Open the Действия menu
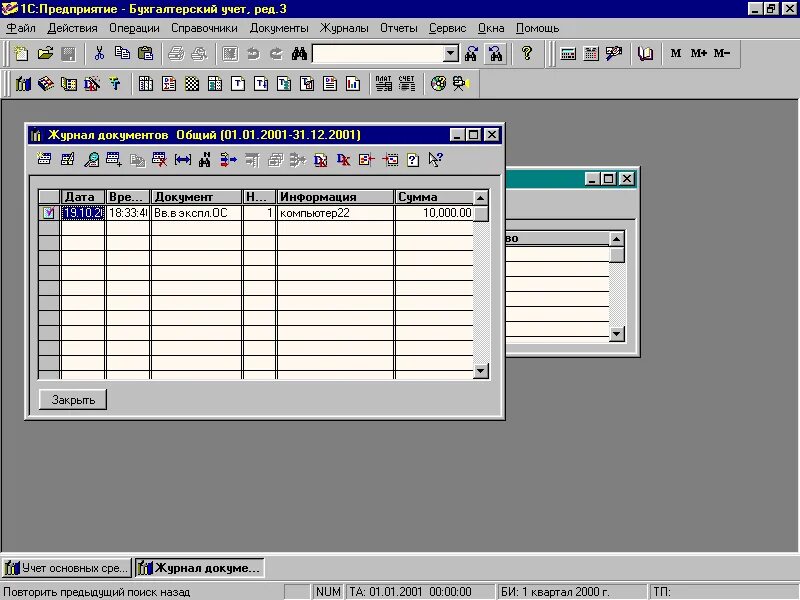Image resolution: width=800 pixels, height=600 pixels. [x=72, y=28]
